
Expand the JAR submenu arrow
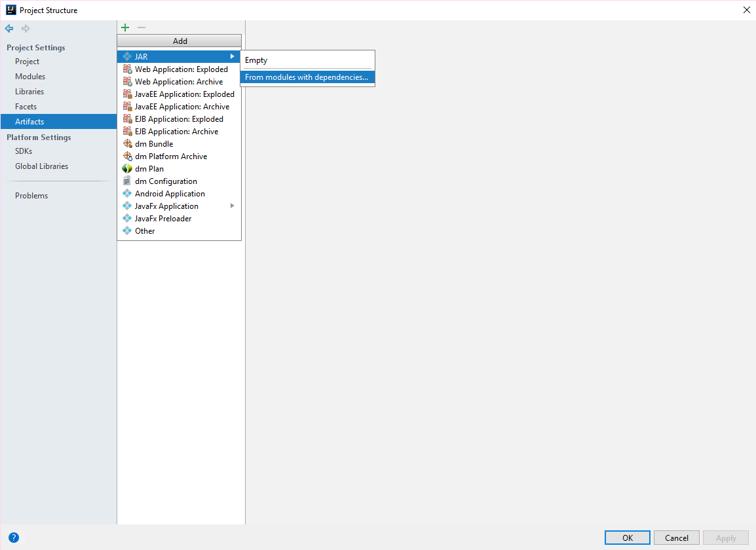233,56
